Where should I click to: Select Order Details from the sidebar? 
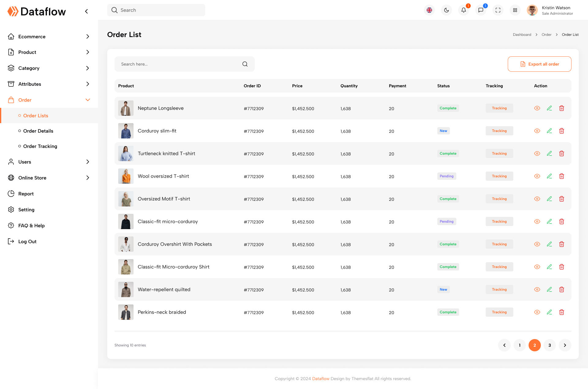pyautogui.click(x=38, y=131)
